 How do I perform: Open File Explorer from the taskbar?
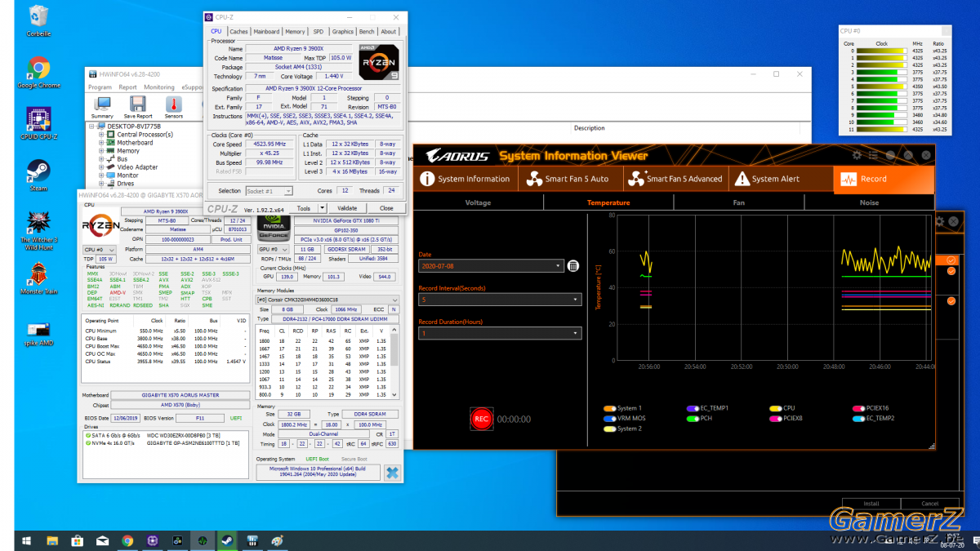coord(53,540)
